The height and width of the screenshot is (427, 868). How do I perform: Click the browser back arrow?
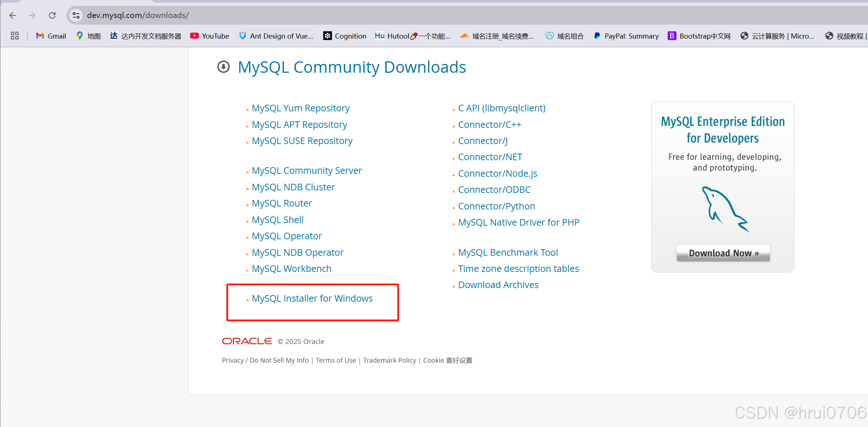12,15
